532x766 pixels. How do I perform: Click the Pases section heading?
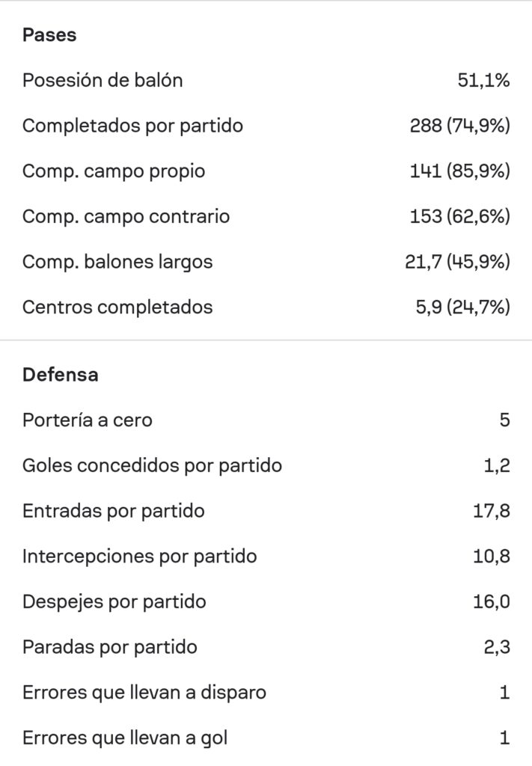coord(49,34)
